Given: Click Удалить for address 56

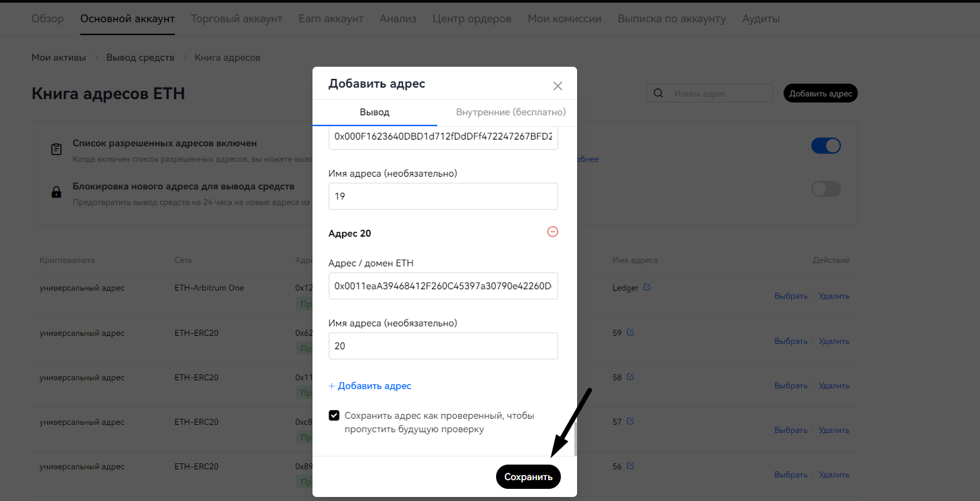Looking at the screenshot, I should (834, 475).
